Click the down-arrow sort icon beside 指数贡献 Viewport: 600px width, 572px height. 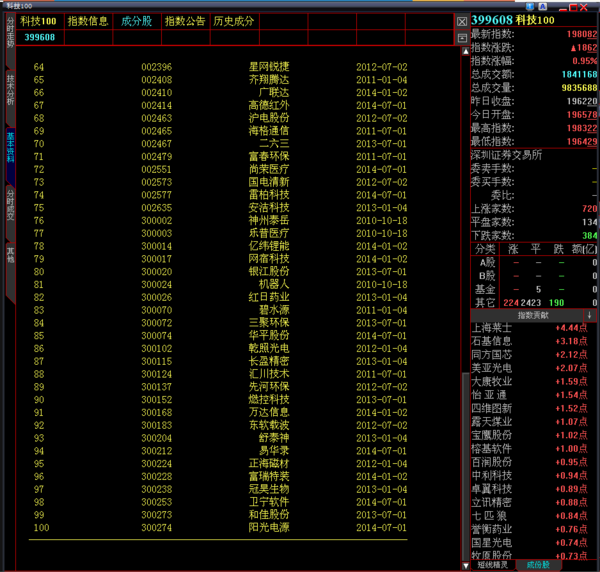click(589, 314)
